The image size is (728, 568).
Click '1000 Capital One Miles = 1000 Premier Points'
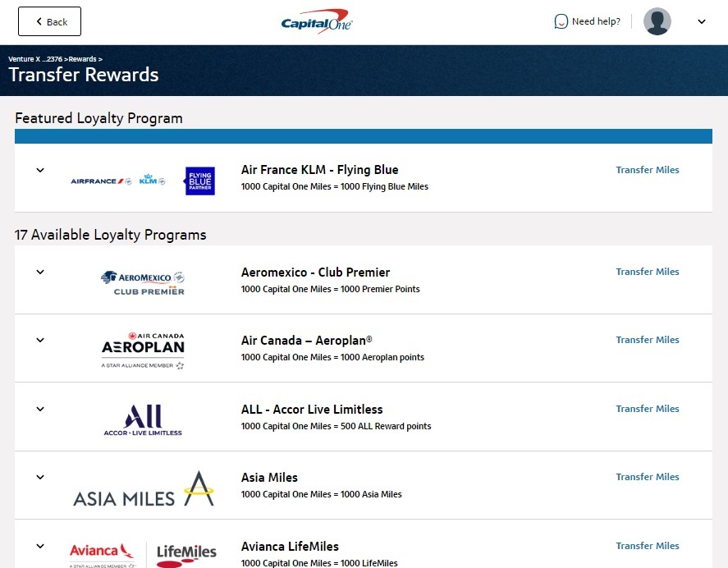click(331, 289)
